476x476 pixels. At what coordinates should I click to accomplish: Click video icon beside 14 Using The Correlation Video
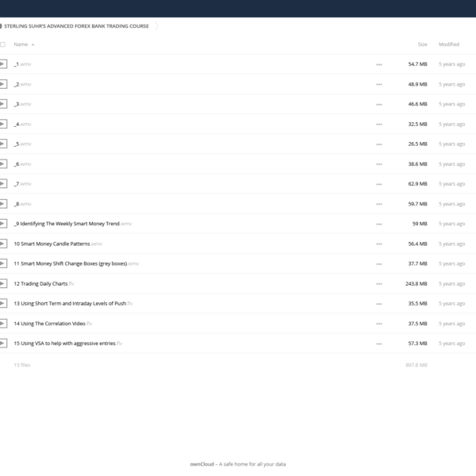click(x=3, y=324)
